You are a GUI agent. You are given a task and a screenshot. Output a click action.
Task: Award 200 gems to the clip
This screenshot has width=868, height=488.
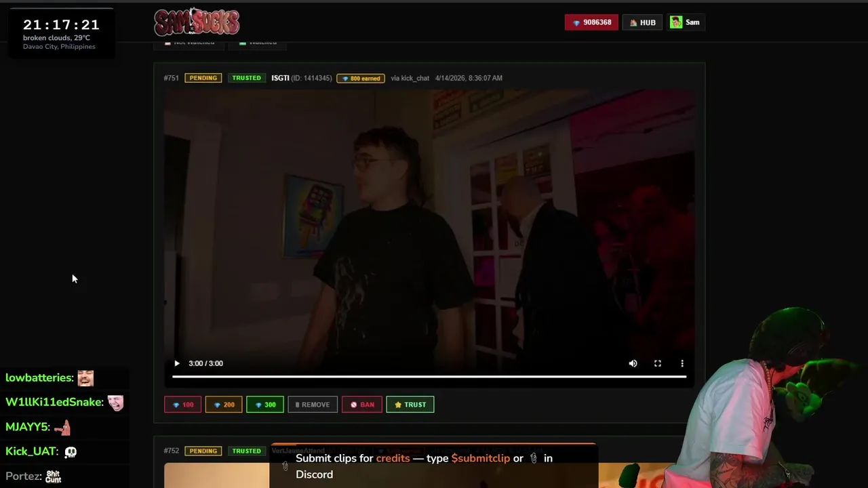pyautogui.click(x=224, y=405)
